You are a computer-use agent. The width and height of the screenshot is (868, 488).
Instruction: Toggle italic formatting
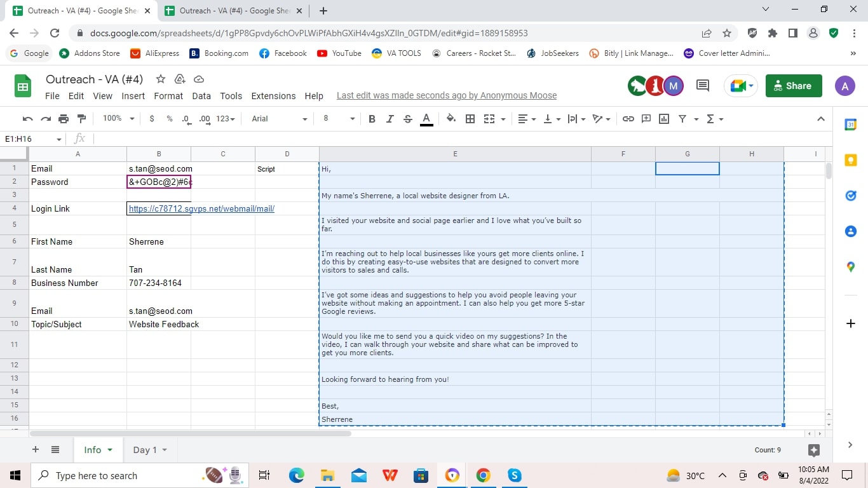click(390, 119)
